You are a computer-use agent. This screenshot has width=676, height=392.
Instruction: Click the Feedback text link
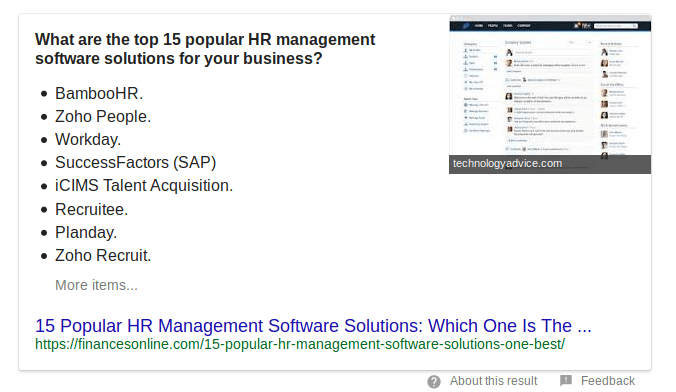[x=607, y=381]
